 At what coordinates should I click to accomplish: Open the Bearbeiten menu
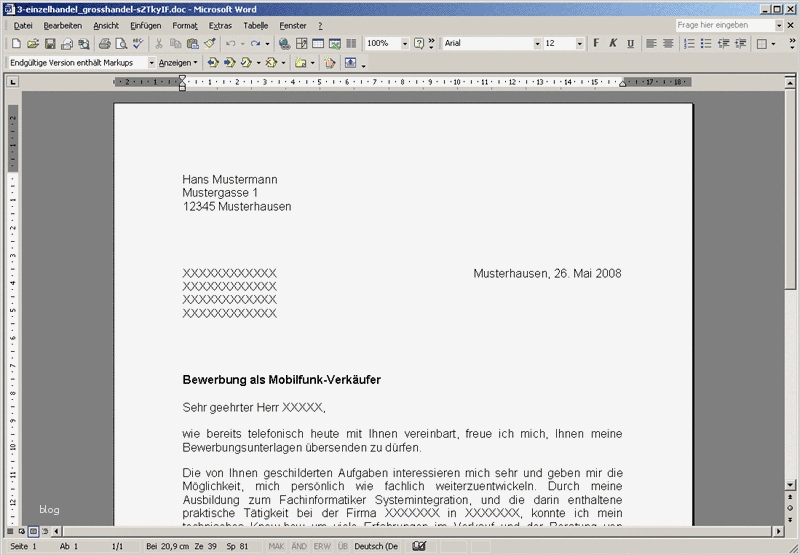coord(63,26)
